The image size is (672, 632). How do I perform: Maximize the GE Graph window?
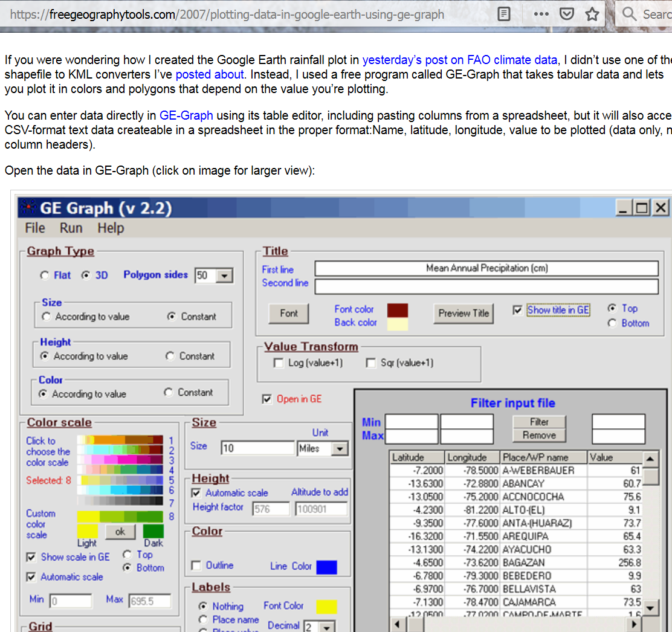tap(642, 208)
